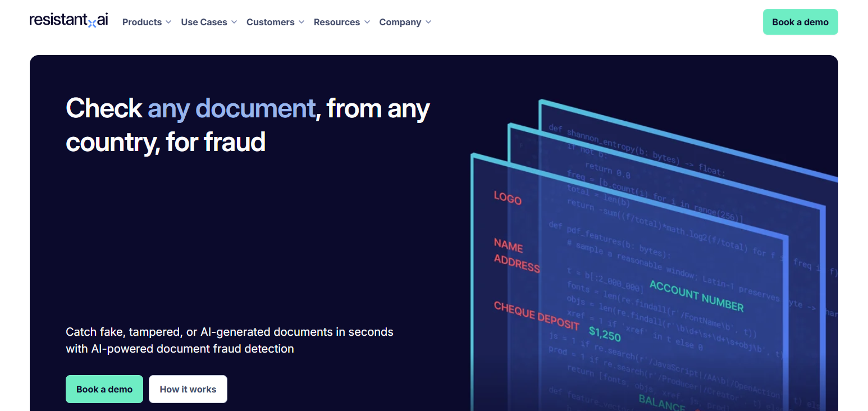Click the resistant.ai logo
Viewport: 868px width, 411px height.
tap(68, 20)
